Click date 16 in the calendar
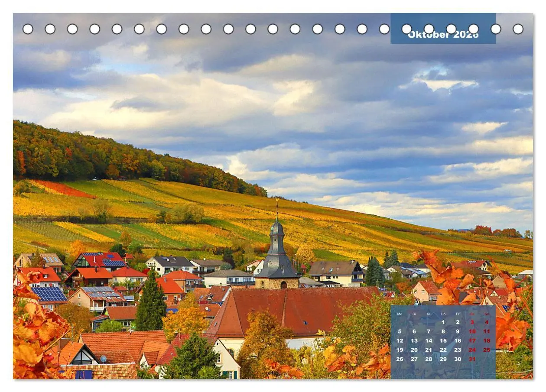Image resolution: width=546 pixels, height=392 pixels. pos(458,341)
